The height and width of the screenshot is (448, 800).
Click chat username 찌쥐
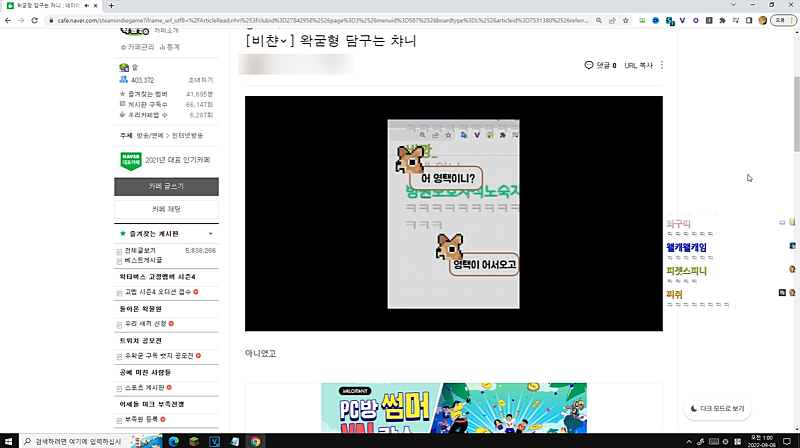point(674,294)
